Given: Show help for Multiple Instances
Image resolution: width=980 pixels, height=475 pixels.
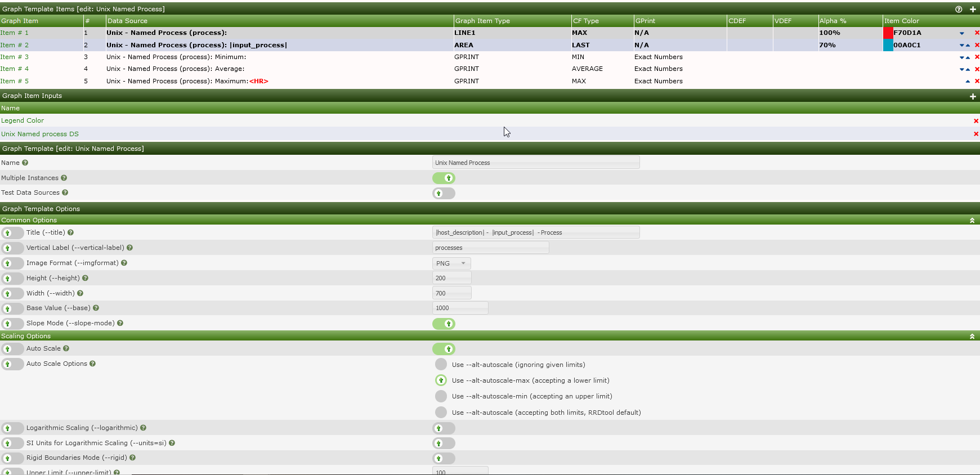Looking at the screenshot, I should [64, 178].
